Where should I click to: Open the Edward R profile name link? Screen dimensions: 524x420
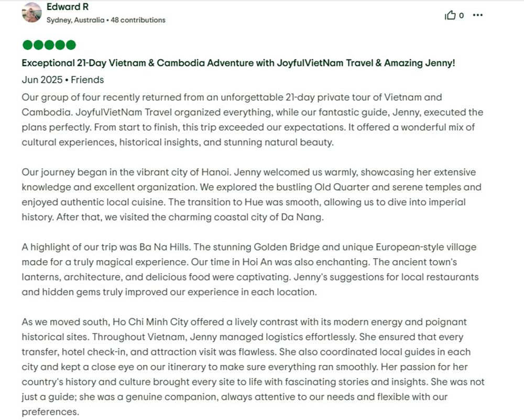(67, 7)
